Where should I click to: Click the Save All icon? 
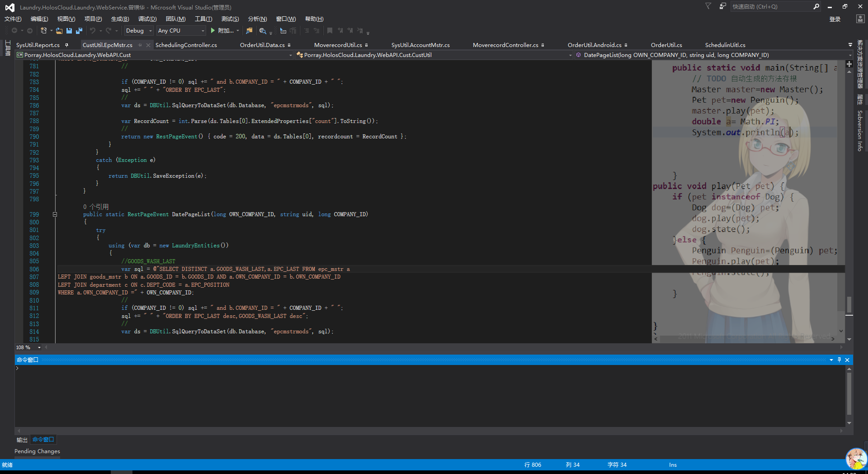(79, 31)
